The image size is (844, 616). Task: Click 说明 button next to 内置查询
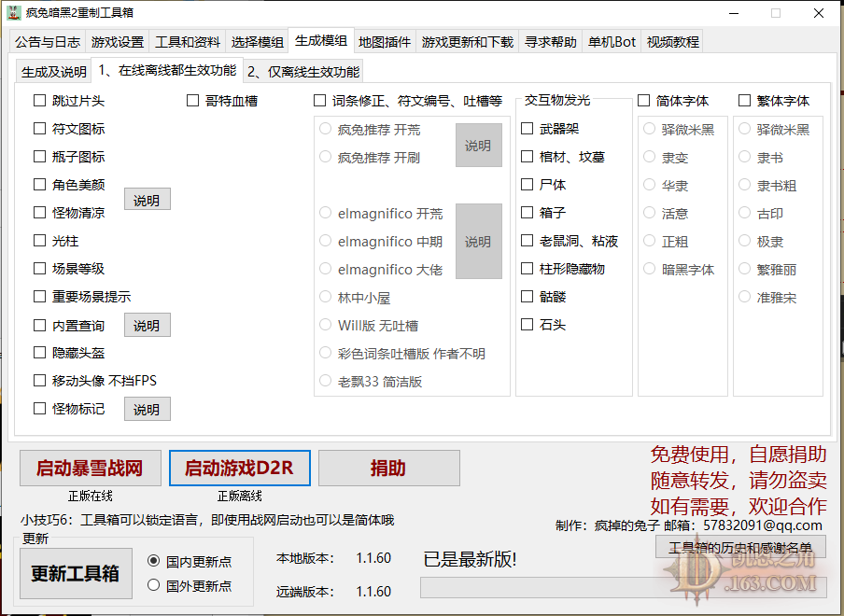(147, 325)
